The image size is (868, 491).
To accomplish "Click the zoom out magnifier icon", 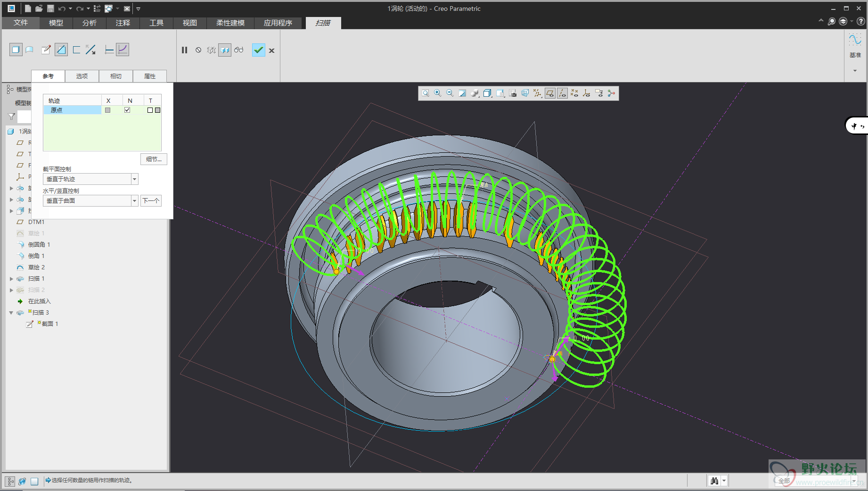I will tap(450, 93).
